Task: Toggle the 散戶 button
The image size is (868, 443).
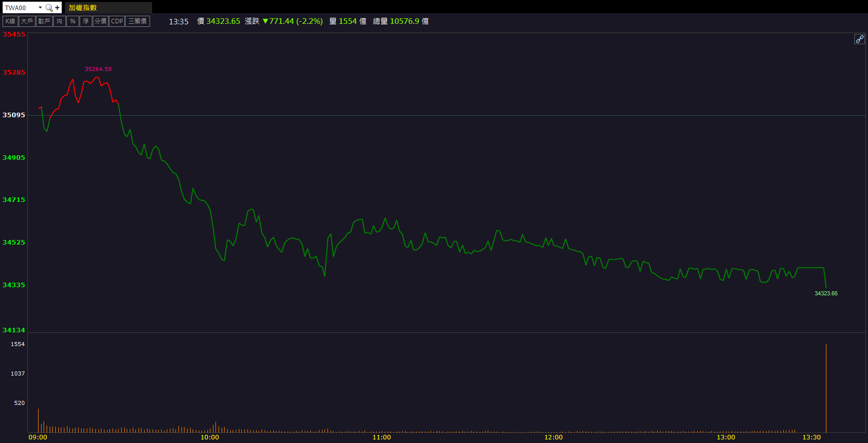Action: click(44, 21)
